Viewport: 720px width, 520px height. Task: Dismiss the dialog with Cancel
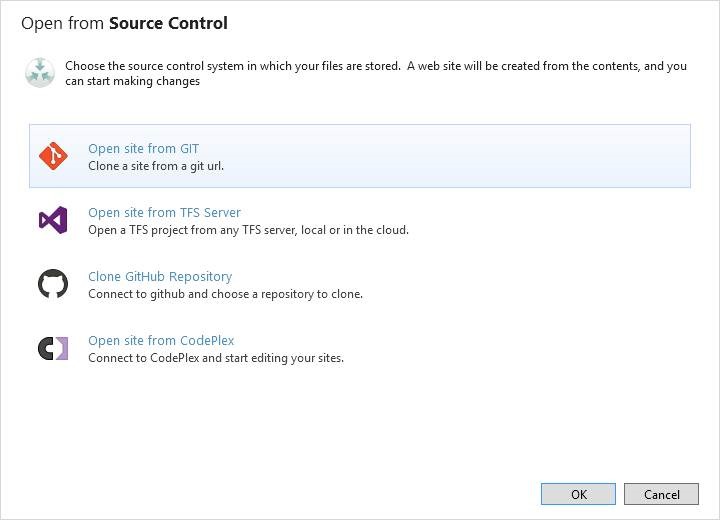(x=661, y=494)
